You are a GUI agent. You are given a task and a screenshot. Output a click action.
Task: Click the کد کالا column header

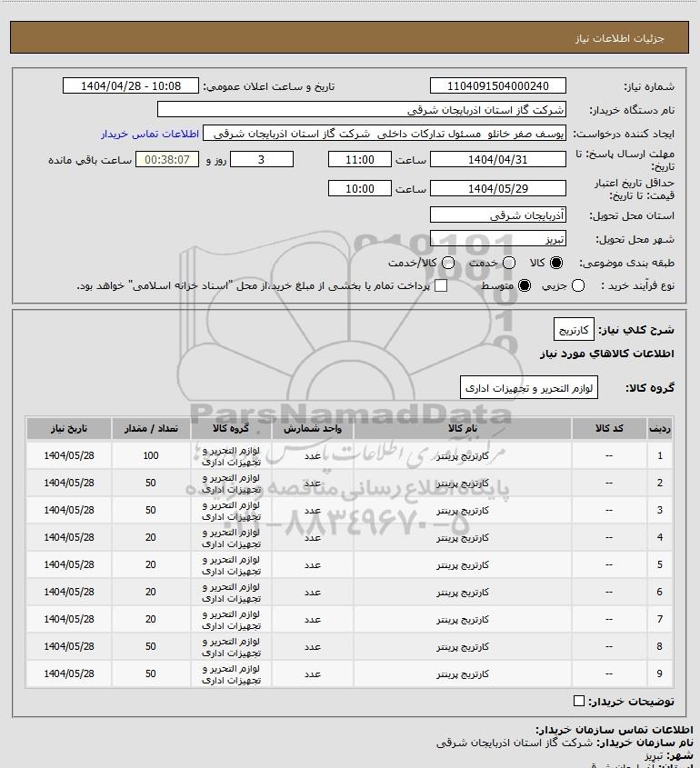click(x=609, y=429)
